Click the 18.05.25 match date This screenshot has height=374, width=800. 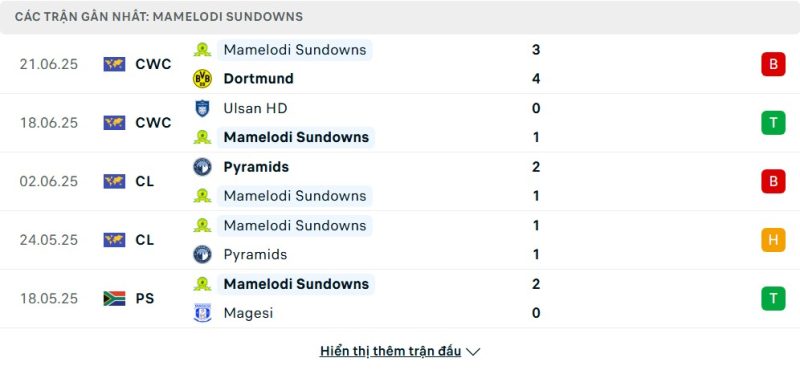49,298
